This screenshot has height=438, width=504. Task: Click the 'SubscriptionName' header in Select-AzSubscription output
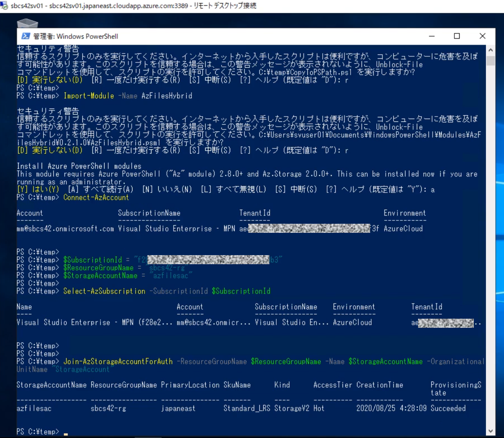286,307
